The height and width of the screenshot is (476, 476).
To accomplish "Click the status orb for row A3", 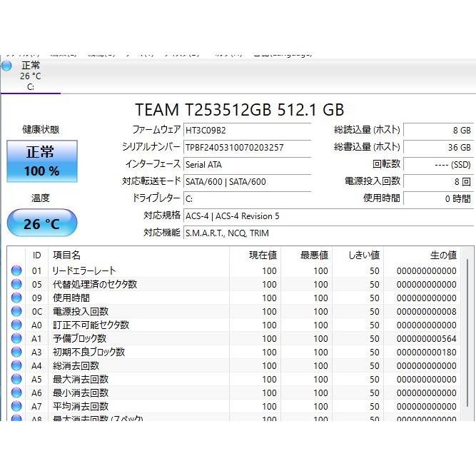I will pos(16,352).
